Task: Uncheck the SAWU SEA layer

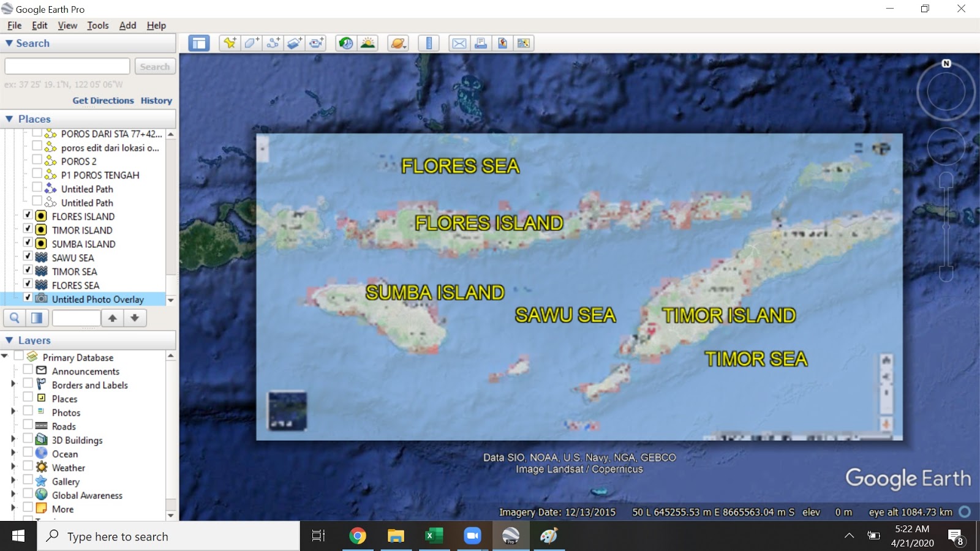Action: [28, 257]
